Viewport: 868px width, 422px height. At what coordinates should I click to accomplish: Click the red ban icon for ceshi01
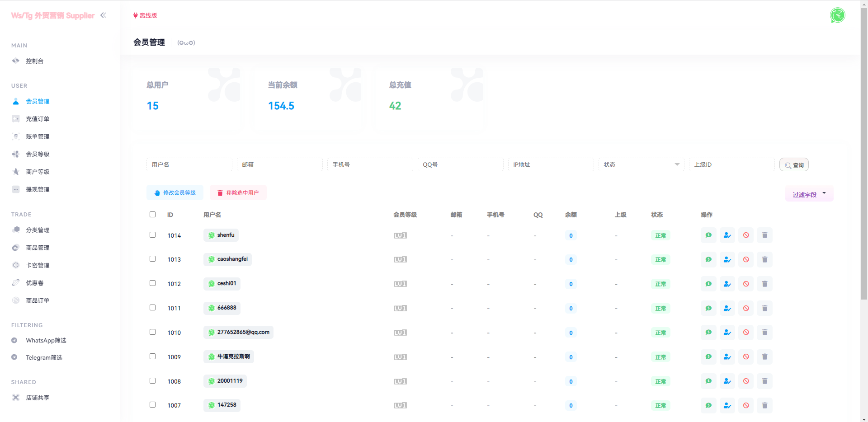coord(746,284)
